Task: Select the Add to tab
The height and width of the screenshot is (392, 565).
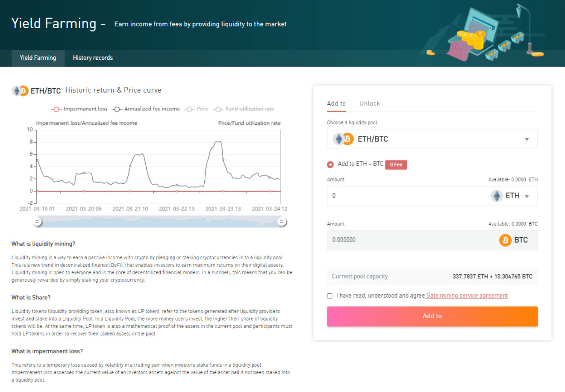Action: click(x=336, y=103)
